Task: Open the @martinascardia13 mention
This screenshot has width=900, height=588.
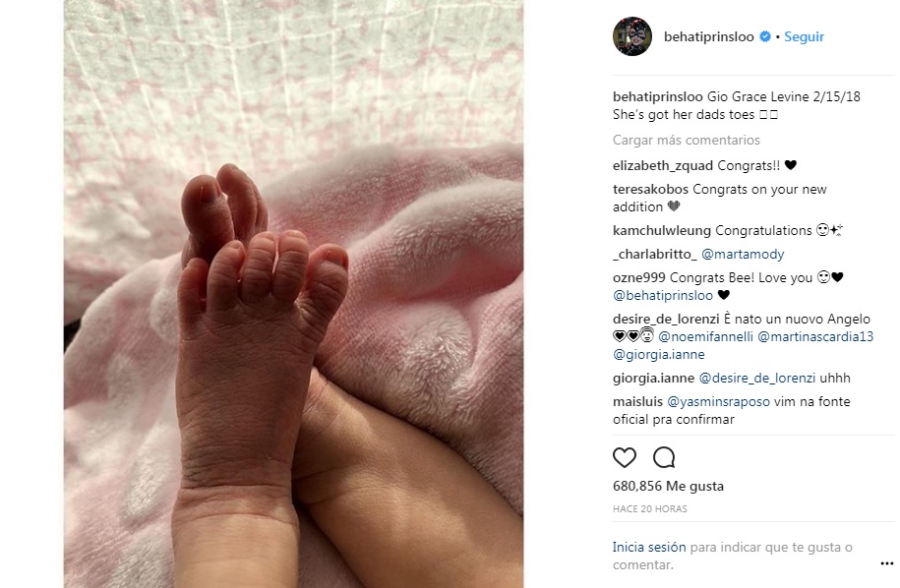Action: point(815,336)
